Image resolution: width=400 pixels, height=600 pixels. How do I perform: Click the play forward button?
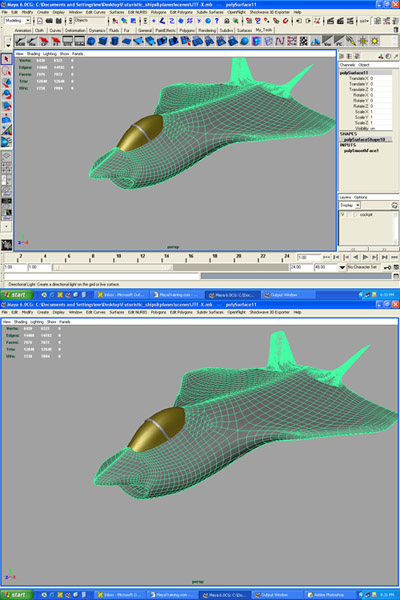[365, 257]
